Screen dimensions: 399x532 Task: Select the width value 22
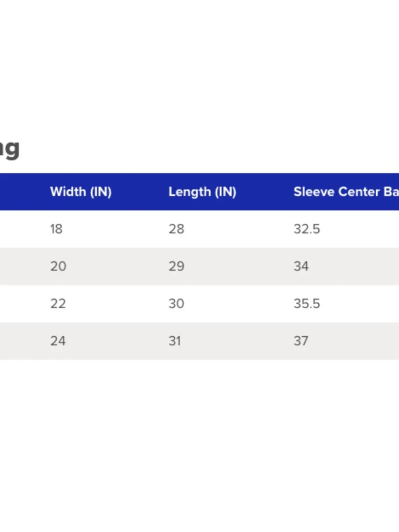point(58,304)
